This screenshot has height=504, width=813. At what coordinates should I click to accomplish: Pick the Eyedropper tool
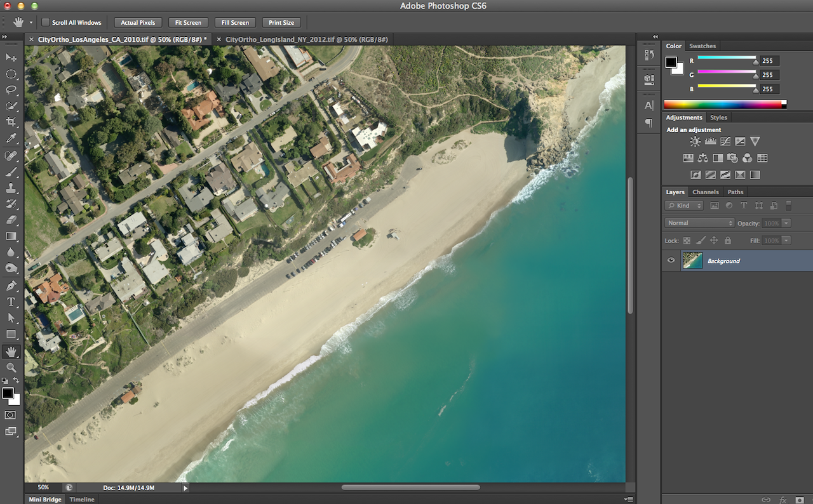[x=11, y=139]
